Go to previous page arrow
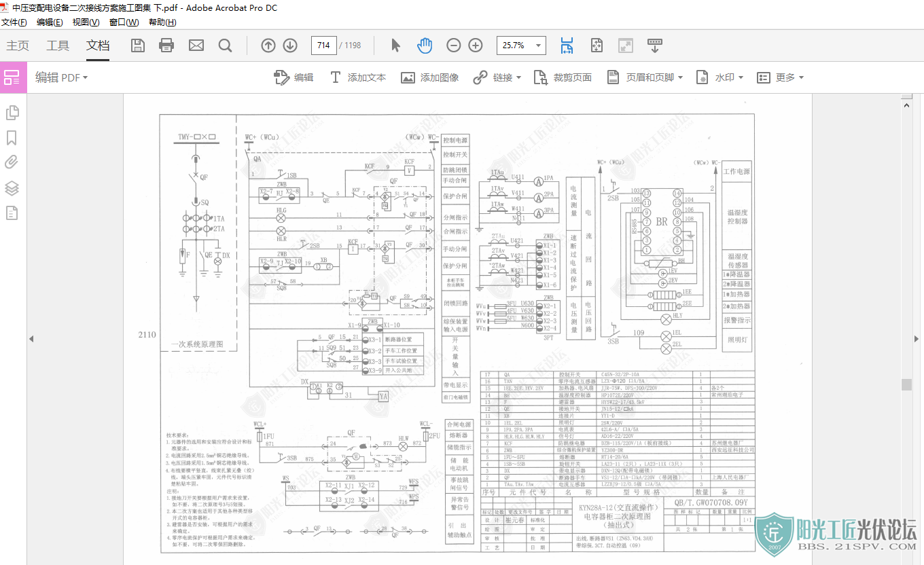 (x=268, y=45)
